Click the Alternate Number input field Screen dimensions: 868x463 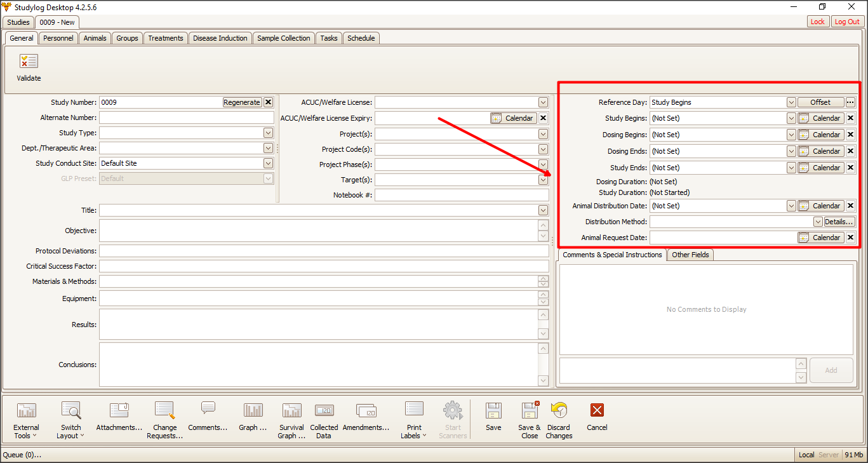coord(187,117)
